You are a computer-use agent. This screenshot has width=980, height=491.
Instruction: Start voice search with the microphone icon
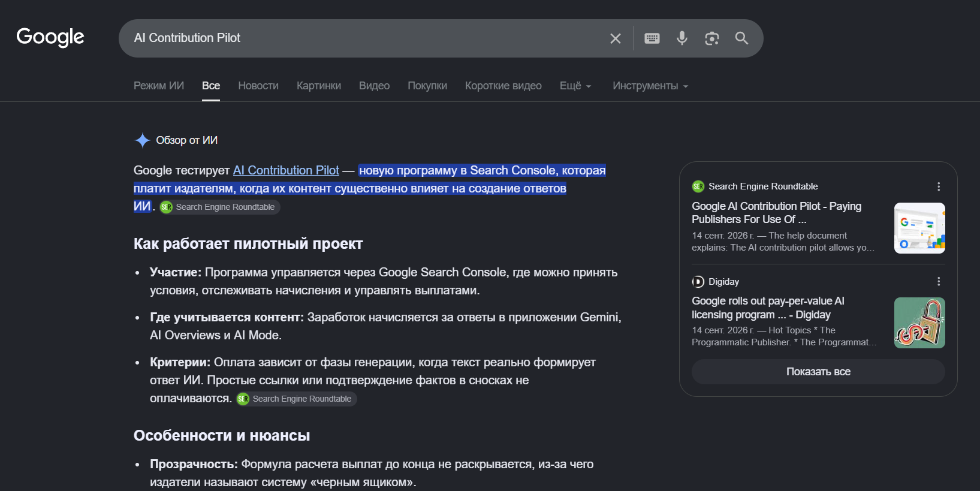682,38
